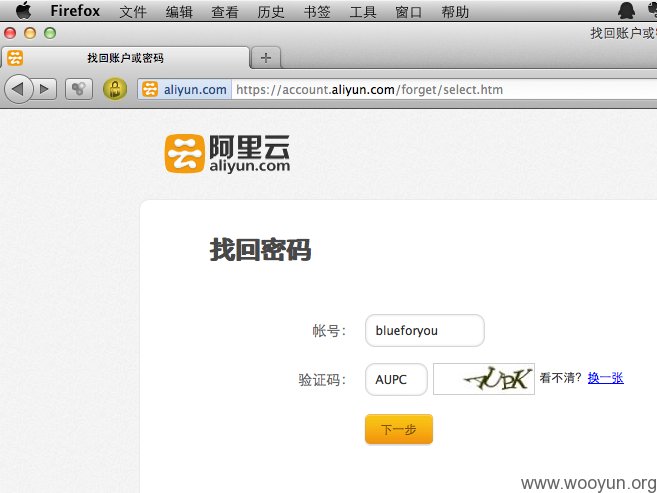The height and width of the screenshot is (493, 657).
Task: Click the 找回密码 heading
Action: [x=261, y=250]
